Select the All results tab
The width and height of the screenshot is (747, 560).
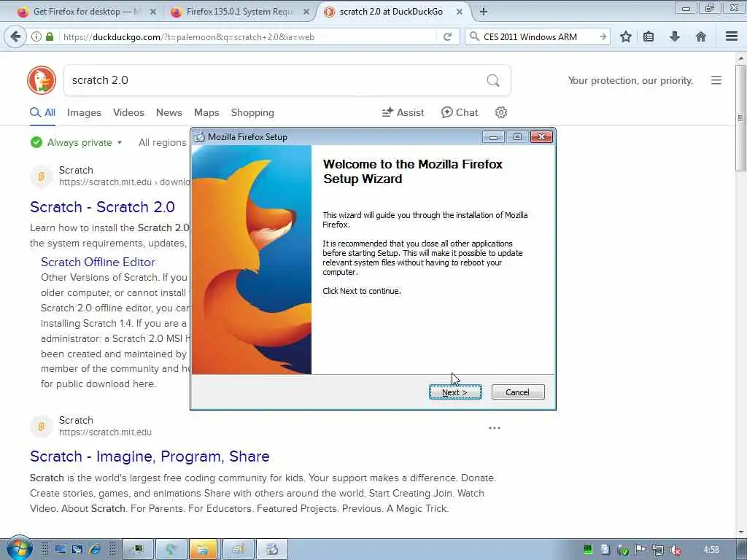coord(43,112)
